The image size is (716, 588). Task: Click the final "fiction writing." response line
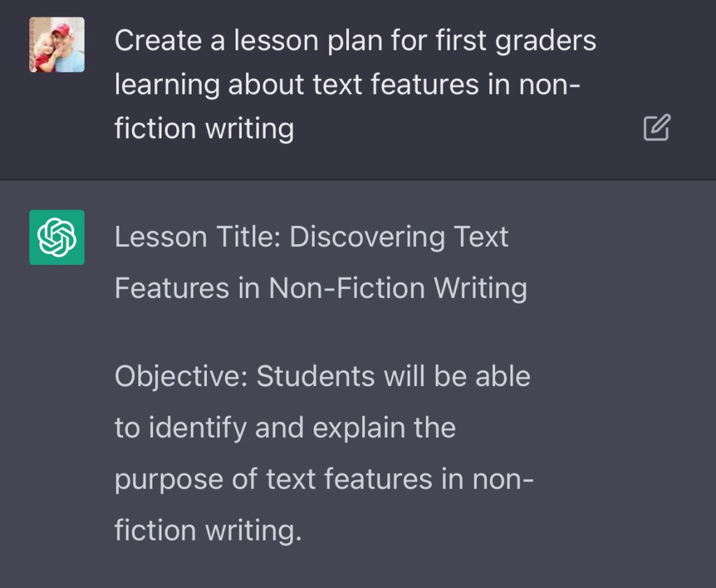[x=208, y=530]
